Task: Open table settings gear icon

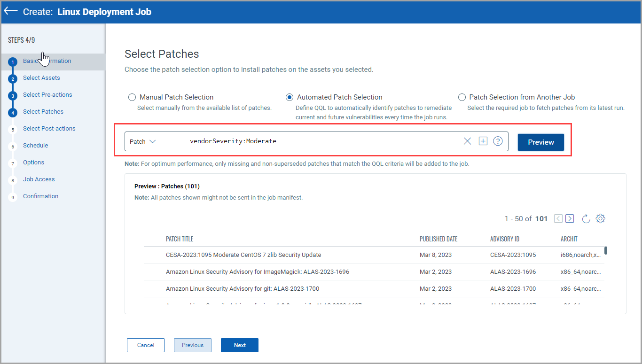Action: click(x=600, y=218)
